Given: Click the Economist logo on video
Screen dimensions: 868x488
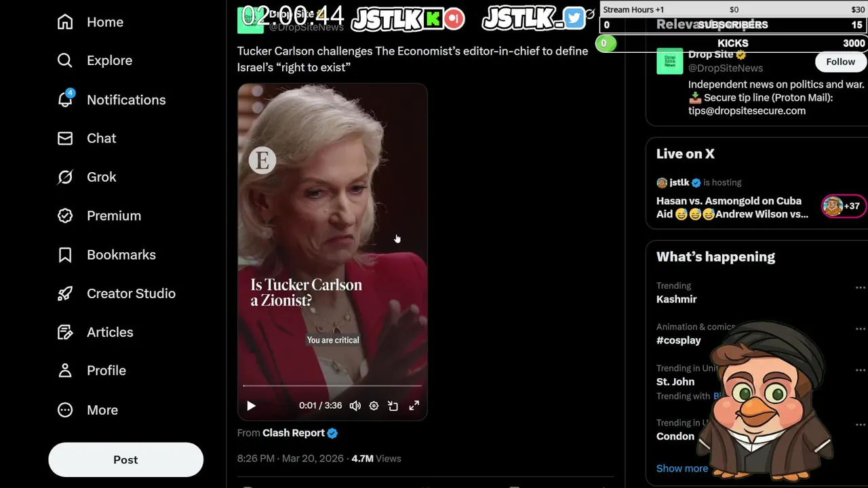Looking at the screenshot, I should pos(262,161).
